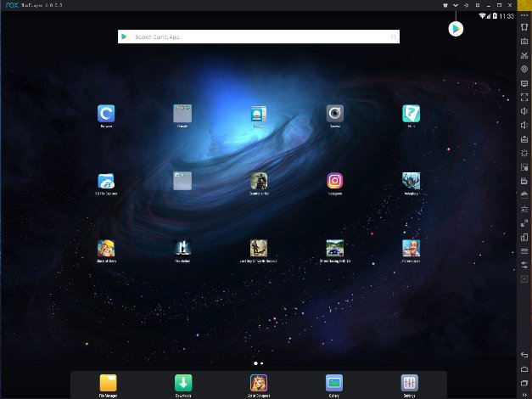Click the volume up sidebar button
532x399 pixels.
[x=524, y=111]
